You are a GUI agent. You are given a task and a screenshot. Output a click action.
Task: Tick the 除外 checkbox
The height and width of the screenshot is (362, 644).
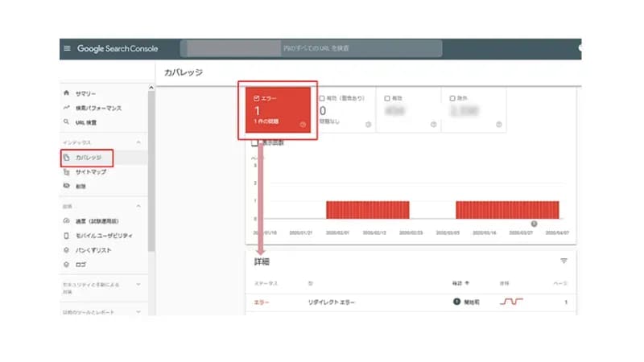tap(454, 98)
